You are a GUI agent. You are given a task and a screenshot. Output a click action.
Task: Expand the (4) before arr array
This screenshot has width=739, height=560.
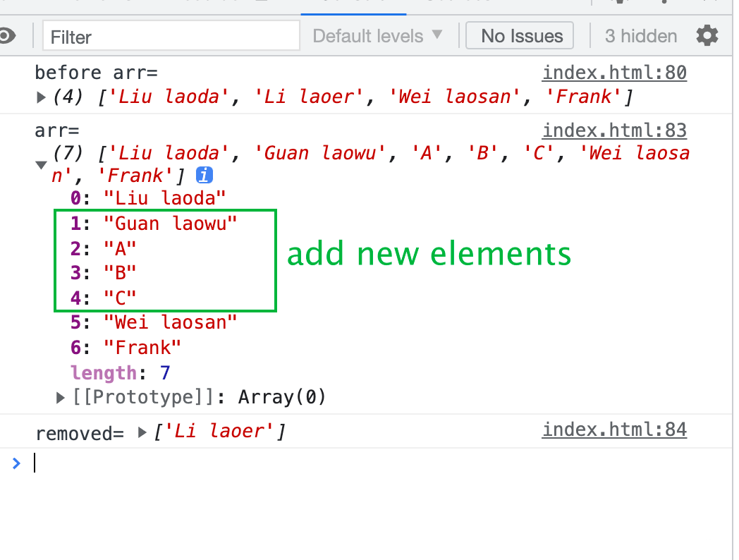point(42,97)
